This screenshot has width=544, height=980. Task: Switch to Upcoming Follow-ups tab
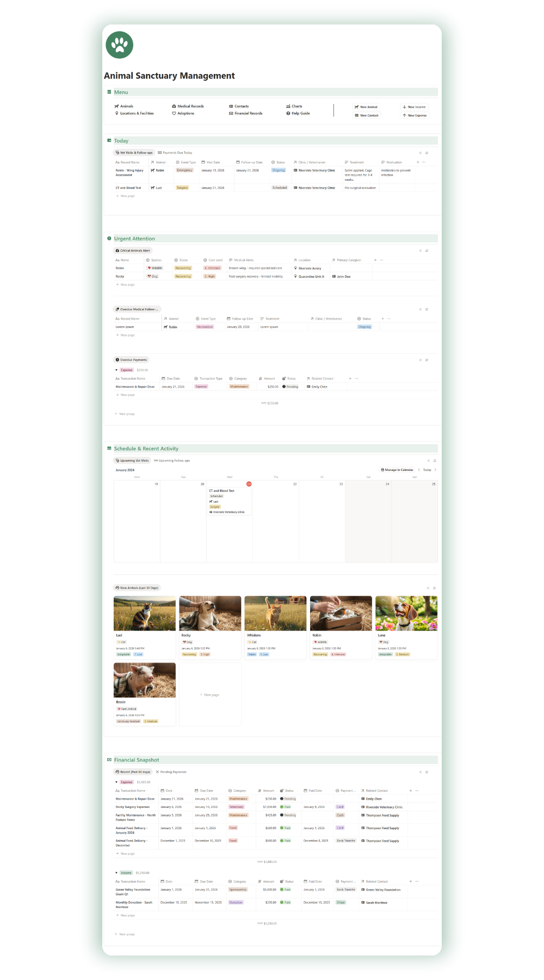coord(172,461)
